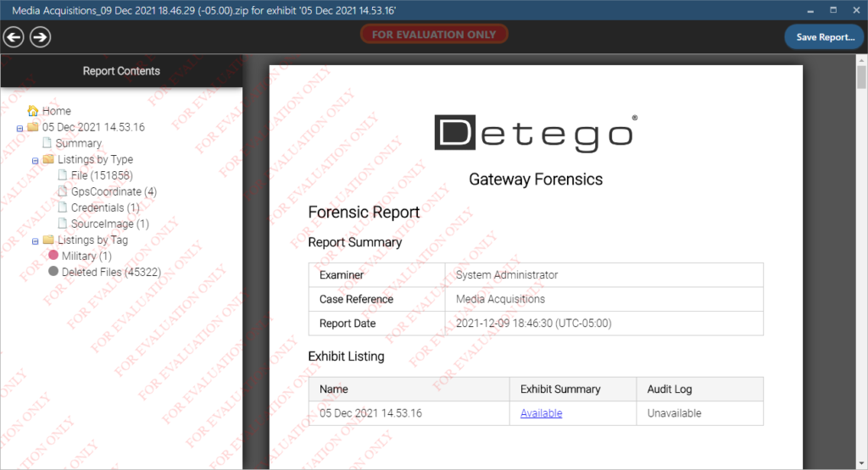Open the Available exhibit summary link
This screenshot has height=470, width=868.
point(542,413)
